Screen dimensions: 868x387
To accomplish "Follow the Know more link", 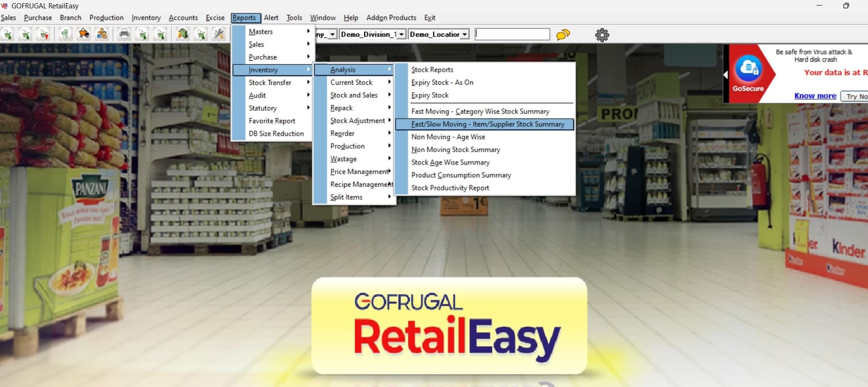I will (x=815, y=96).
